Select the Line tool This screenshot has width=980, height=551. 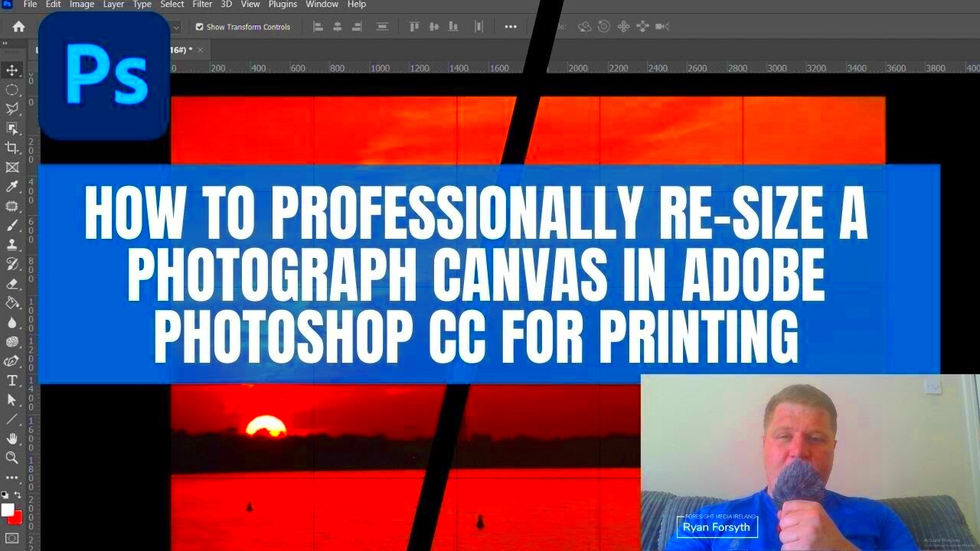[12, 419]
